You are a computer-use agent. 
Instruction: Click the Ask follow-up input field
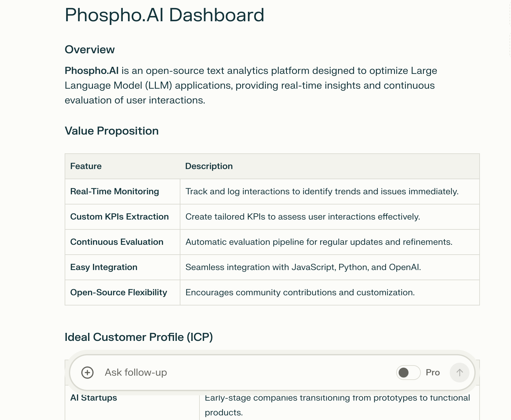215,372
